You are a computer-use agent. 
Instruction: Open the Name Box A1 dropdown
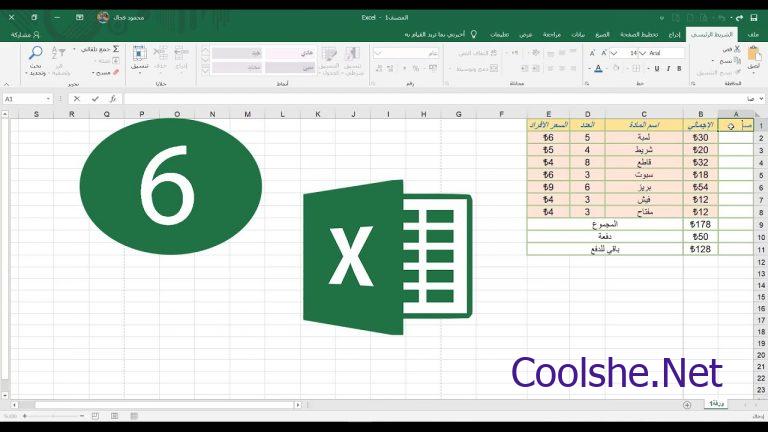click(x=48, y=99)
